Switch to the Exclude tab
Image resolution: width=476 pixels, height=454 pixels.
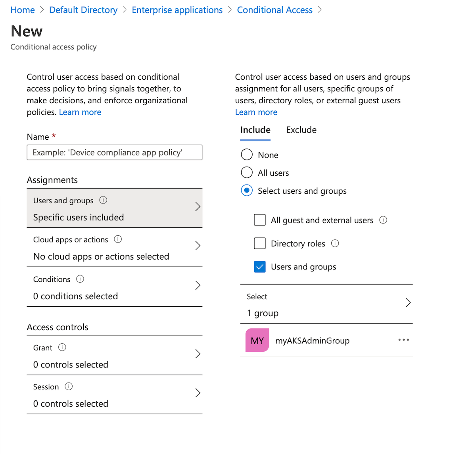pos(301,130)
